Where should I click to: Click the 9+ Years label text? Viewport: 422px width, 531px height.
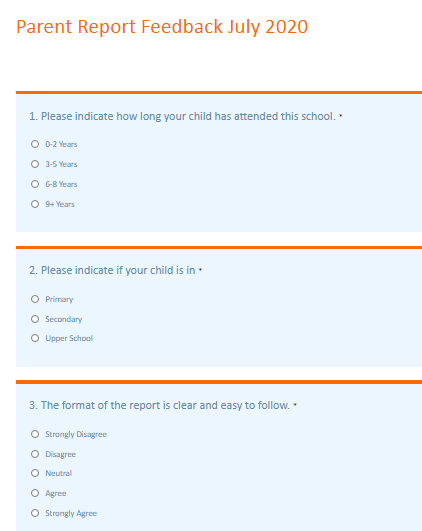click(x=60, y=204)
